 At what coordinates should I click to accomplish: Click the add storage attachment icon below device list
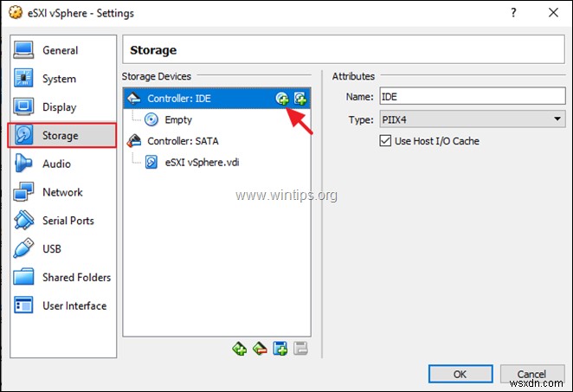click(280, 349)
